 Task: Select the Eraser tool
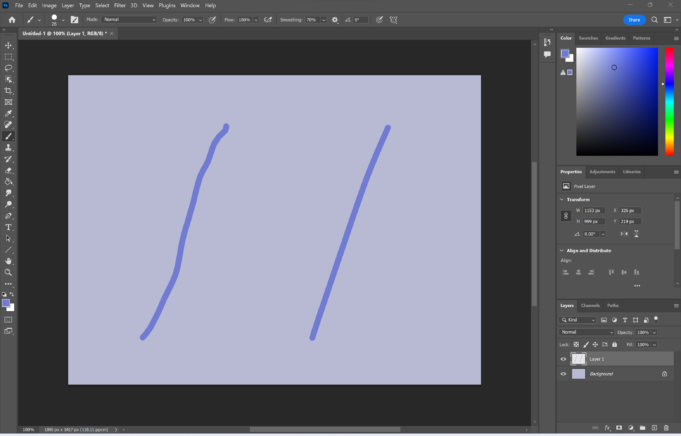(x=8, y=170)
